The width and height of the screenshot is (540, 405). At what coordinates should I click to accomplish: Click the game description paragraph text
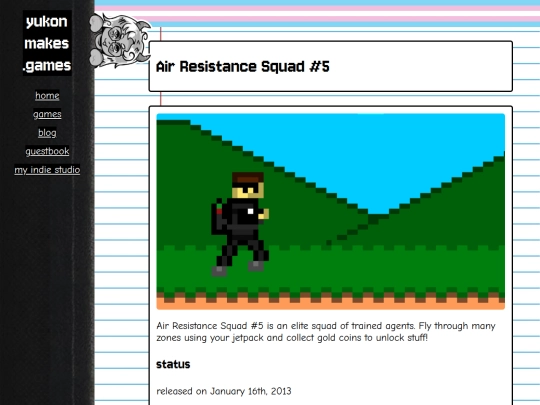point(326,332)
